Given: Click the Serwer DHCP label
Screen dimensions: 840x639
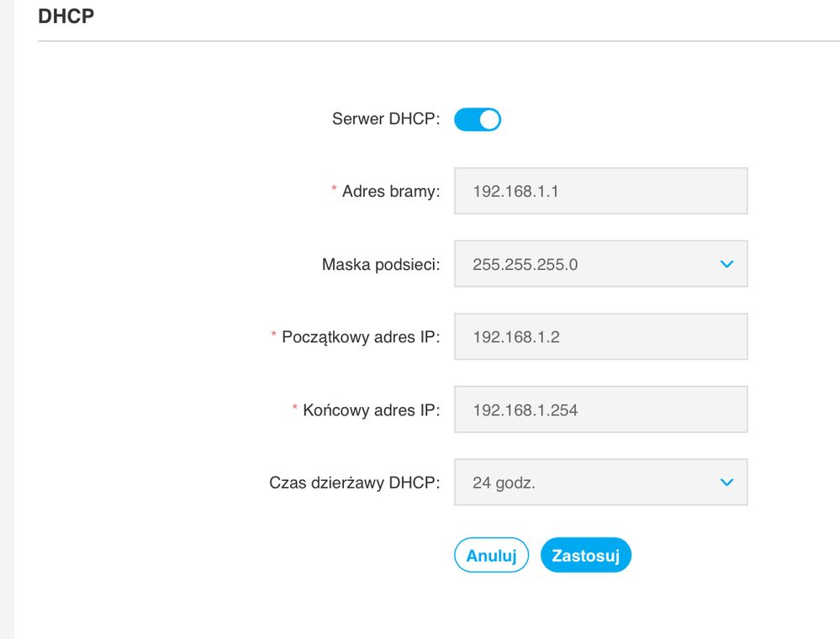Looking at the screenshot, I should (386, 119).
